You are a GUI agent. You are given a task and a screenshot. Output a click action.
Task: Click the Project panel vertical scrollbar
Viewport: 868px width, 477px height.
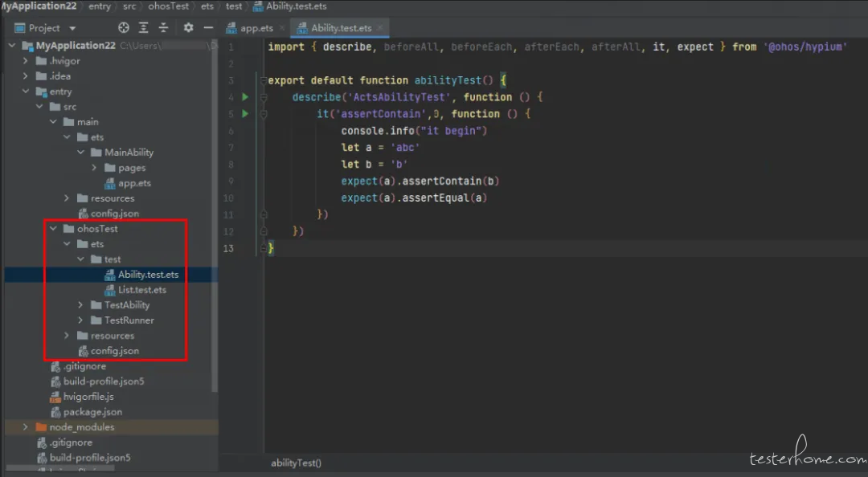pos(215,216)
